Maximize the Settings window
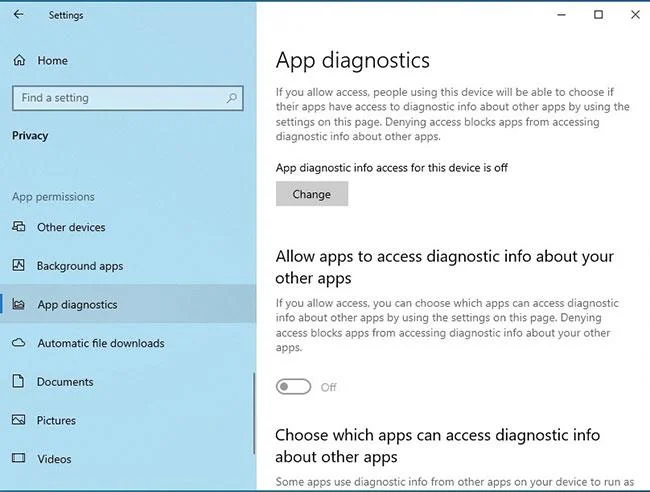The width and height of the screenshot is (650, 492). (598, 15)
